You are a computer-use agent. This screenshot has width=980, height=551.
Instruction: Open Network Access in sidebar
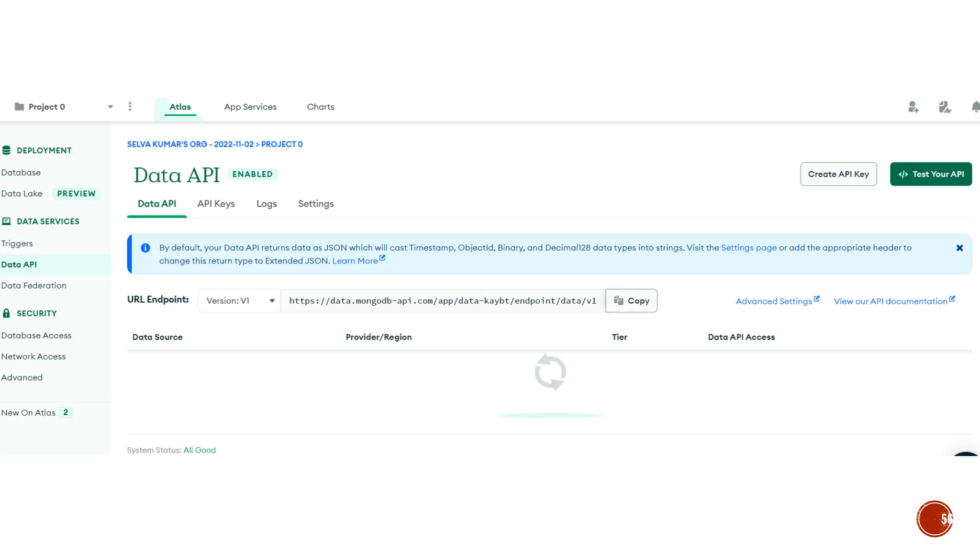33,356
